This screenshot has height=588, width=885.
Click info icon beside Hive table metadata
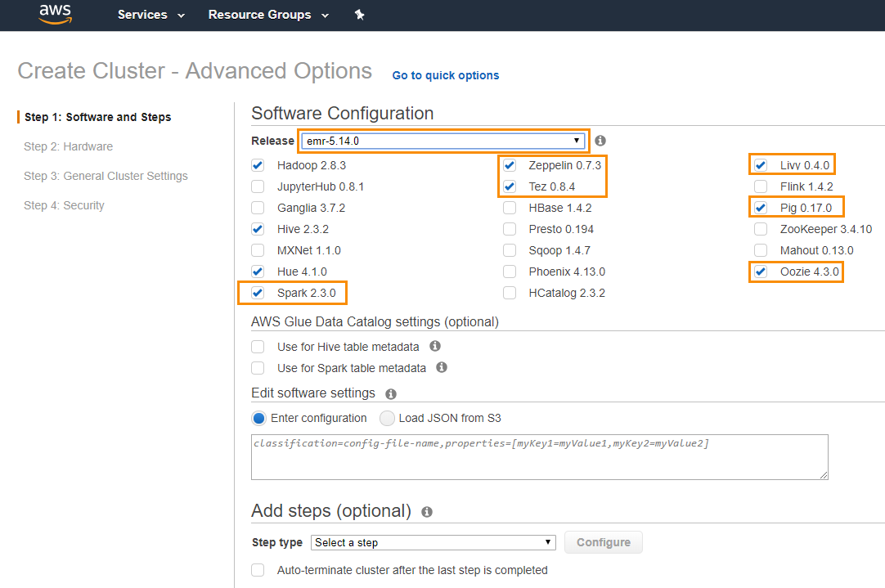(434, 346)
